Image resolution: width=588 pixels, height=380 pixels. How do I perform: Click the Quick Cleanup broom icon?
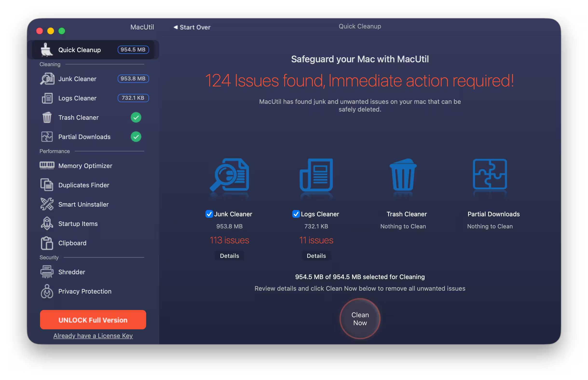pyautogui.click(x=46, y=49)
